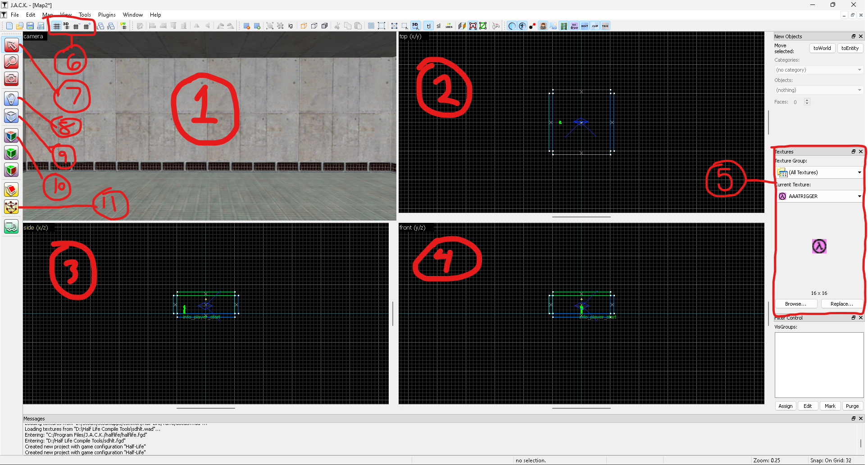This screenshot has width=868, height=465.
Task: Click the Group selected objects icon
Action: pos(269,26)
